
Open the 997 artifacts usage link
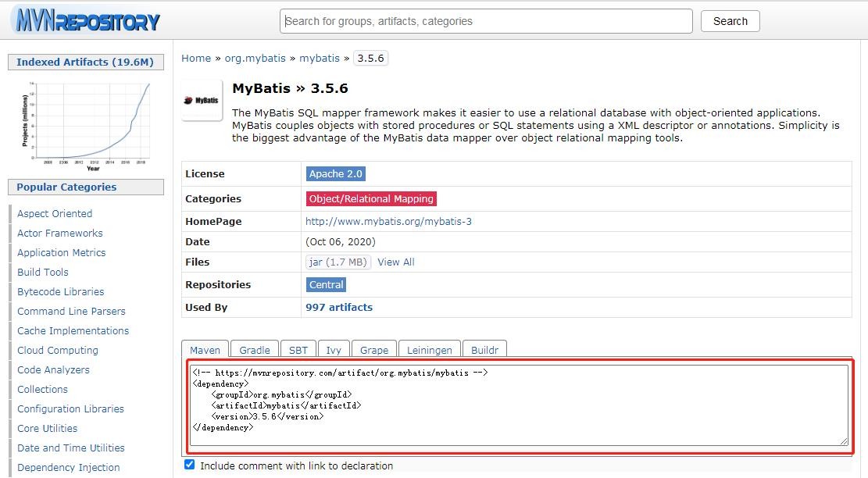339,307
